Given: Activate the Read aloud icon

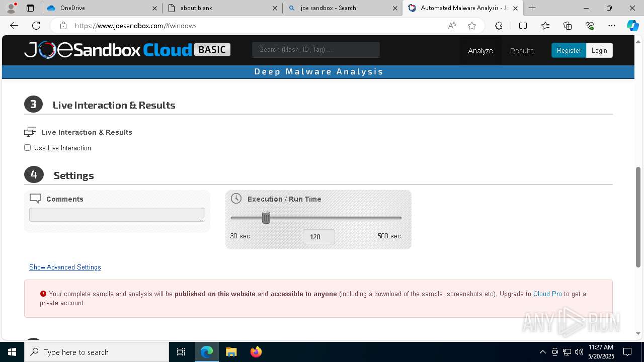Looking at the screenshot, I should coord(452,26).
